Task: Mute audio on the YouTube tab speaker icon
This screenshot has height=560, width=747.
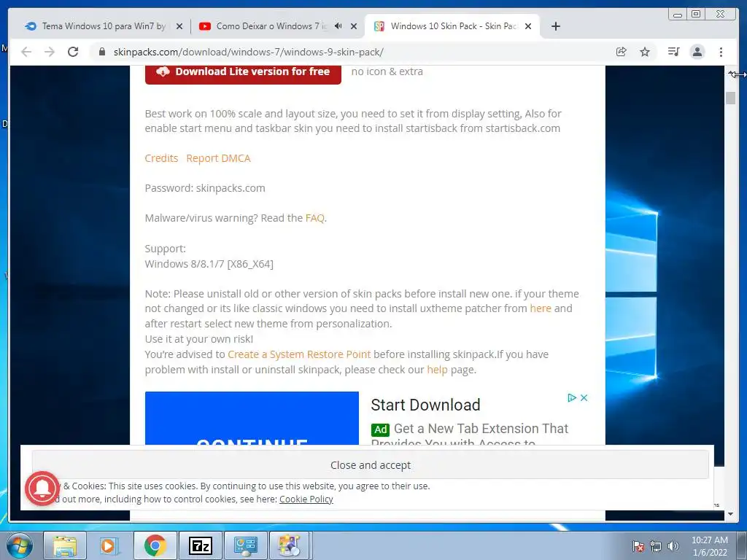Action: tap(338, 26)
